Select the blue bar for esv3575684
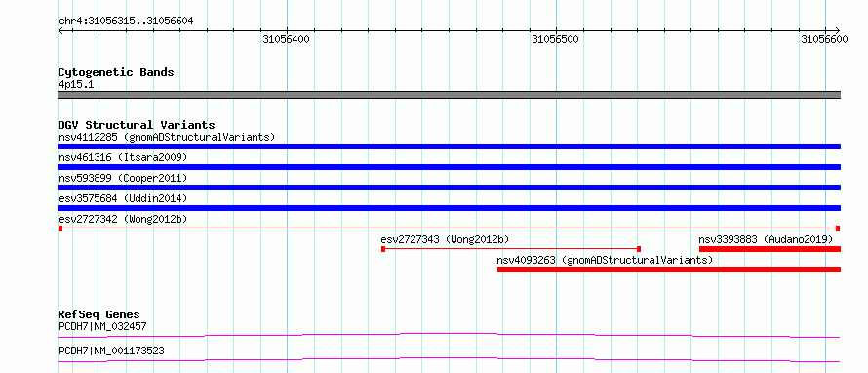Screen dimensions: 868x373 click(449, 208)
